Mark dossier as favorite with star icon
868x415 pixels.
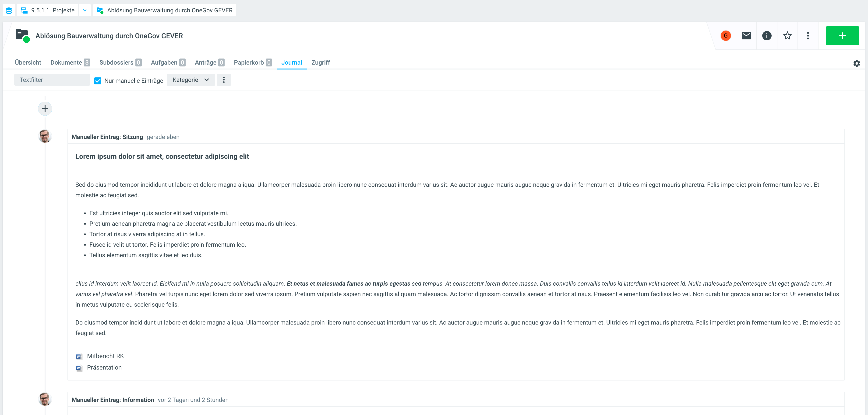787,36
